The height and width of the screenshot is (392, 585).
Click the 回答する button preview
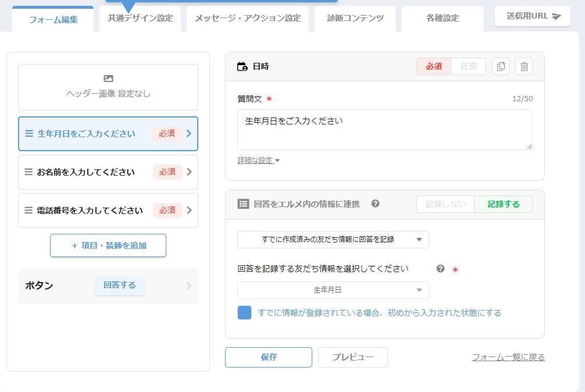[x=119, y=286]
